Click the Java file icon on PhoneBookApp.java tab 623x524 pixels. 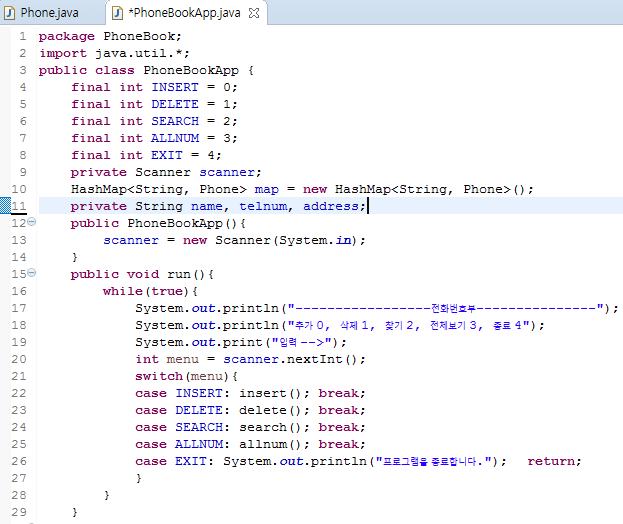tap(117, 13)
